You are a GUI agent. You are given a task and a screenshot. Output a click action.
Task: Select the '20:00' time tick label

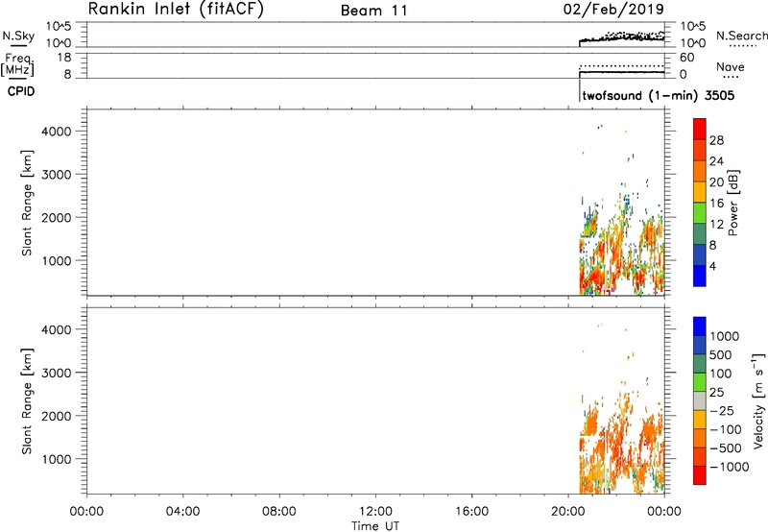click(567, 512)
